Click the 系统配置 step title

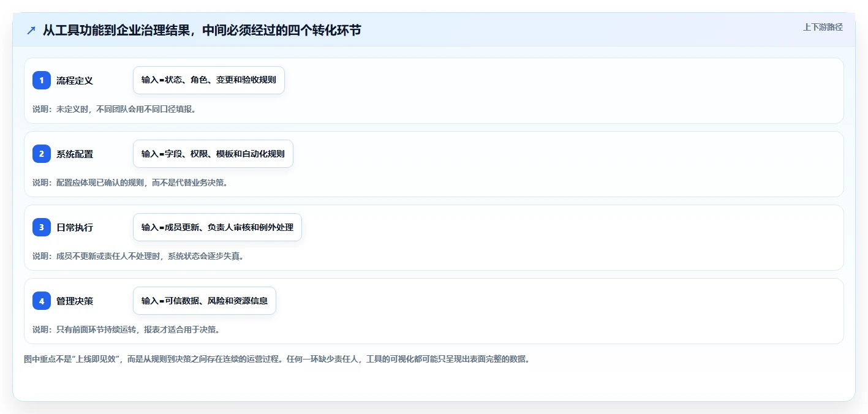(x=75, y=154)
